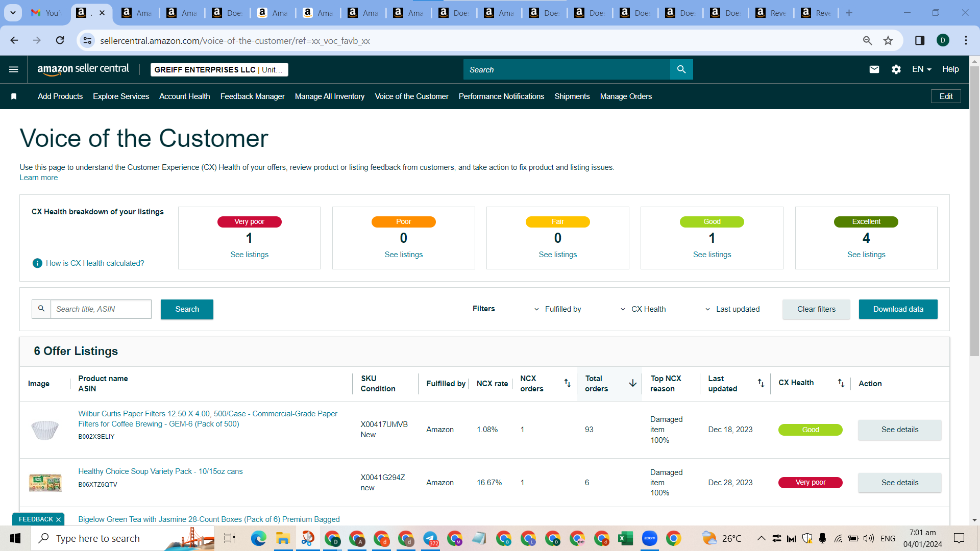
Task: Click the magnifier icon in listing search
Action: [x=41, y=309]
